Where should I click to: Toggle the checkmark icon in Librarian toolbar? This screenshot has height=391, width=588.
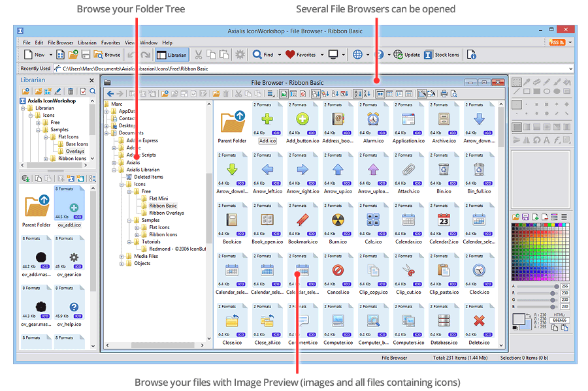pos(83,91)
